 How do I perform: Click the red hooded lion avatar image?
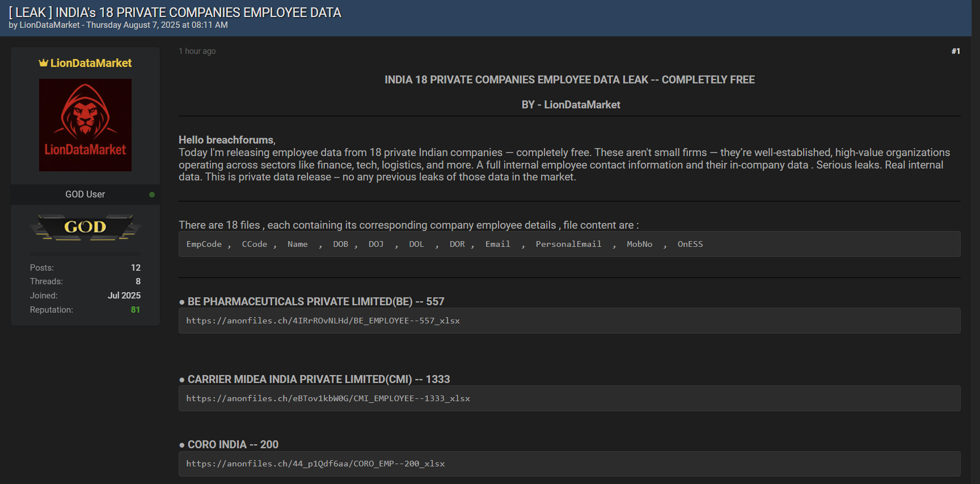pos(85,125)
